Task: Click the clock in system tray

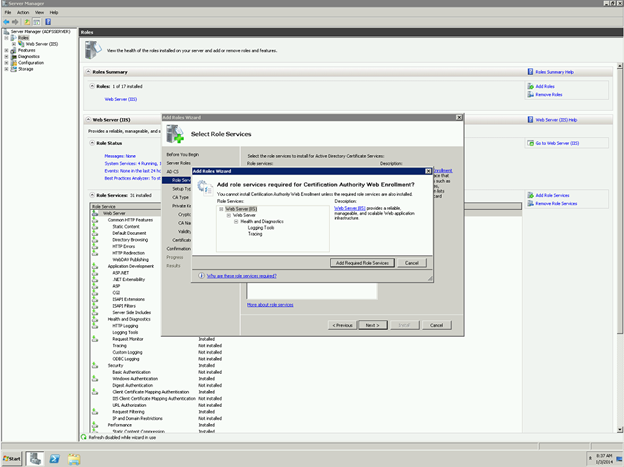Action: 604,459
